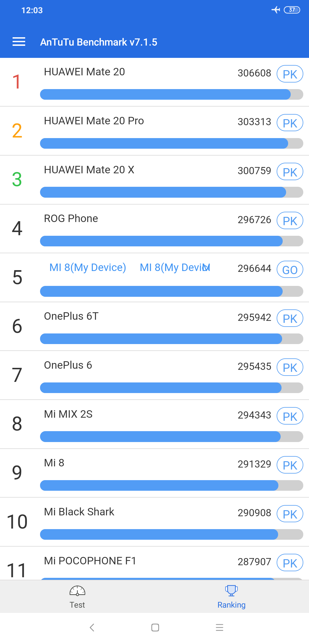Image resolution: width=309 pixels, height=644 pixels.
Task: Click the score 295942
Action: tap(254, 317)
